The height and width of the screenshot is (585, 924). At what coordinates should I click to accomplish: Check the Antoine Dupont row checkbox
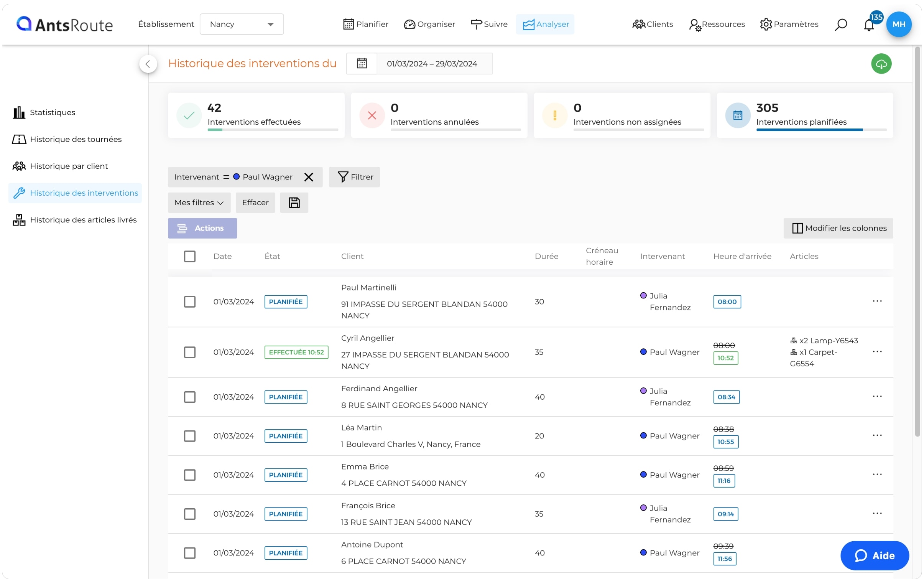tap(189, 553)
